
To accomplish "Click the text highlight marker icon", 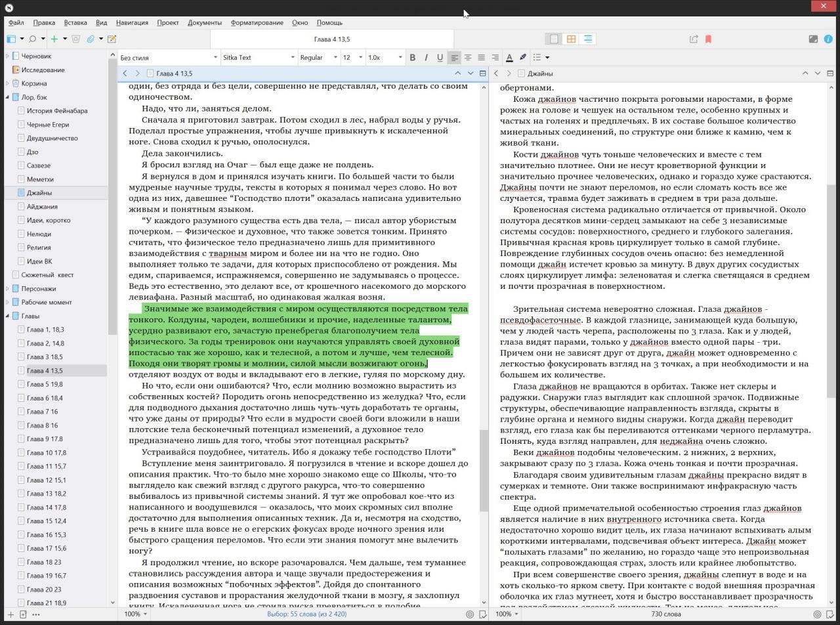I will click(x=522, y=57).
